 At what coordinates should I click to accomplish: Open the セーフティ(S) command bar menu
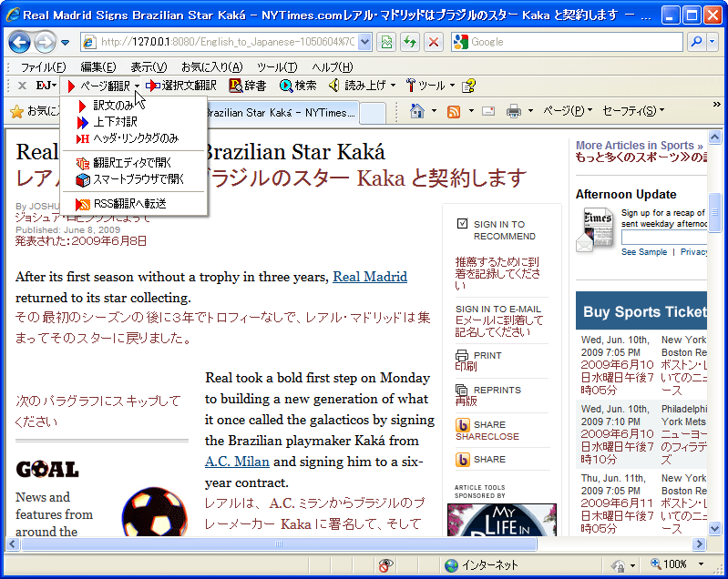(633, 111)
